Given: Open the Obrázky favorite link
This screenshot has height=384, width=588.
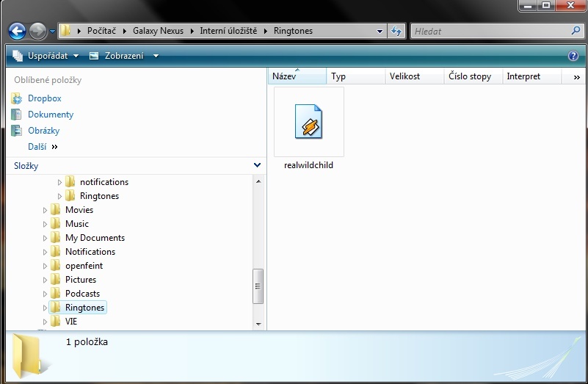Looking at the screenshot, I should (x=43, y=131).
